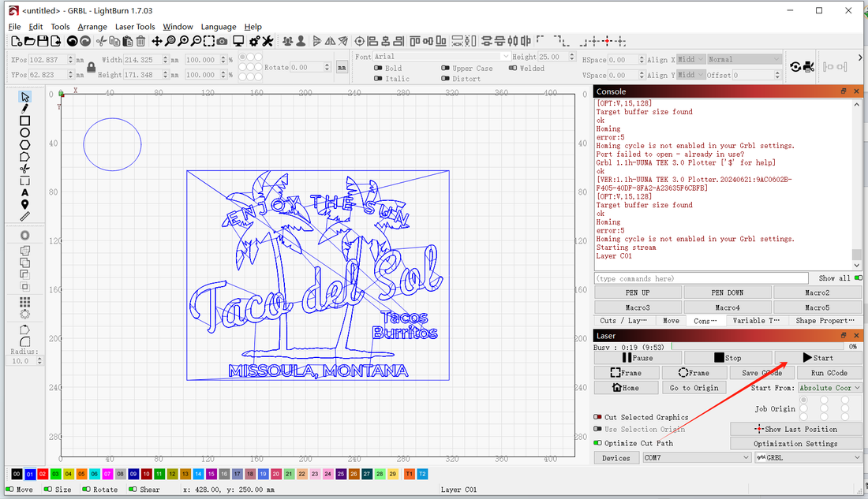The image size is (868, 499).
Task: Choose the Ellipse drawing tool
Action: coord(25,132)
